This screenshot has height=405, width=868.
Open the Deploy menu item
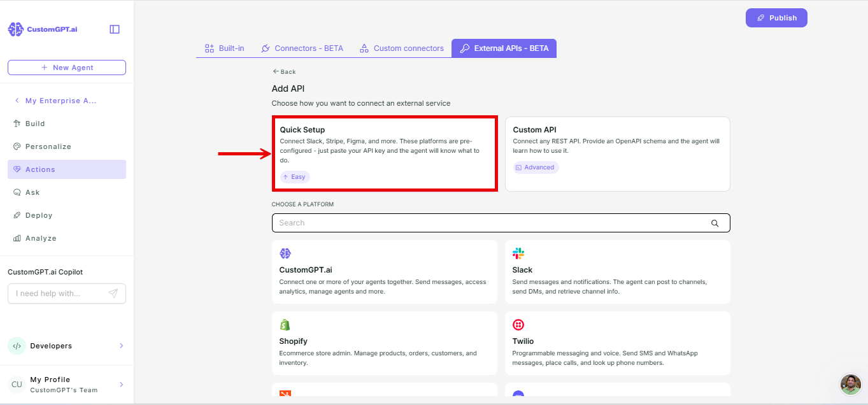(67, 215)
